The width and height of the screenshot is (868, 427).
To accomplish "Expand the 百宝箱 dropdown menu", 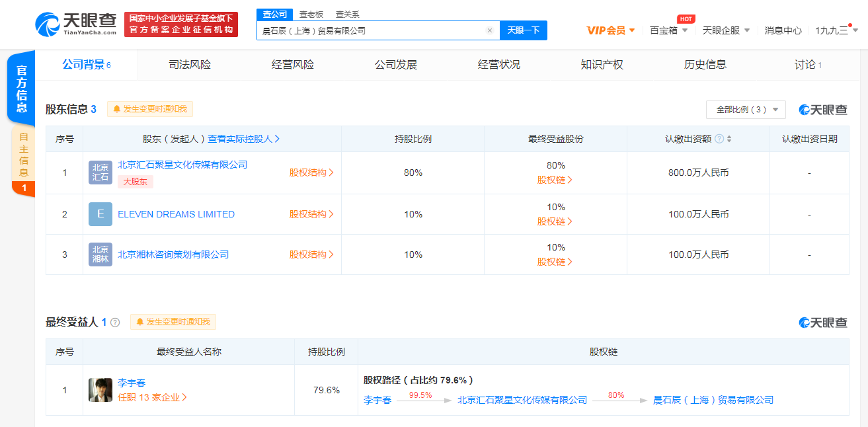I will click(668, 30).
